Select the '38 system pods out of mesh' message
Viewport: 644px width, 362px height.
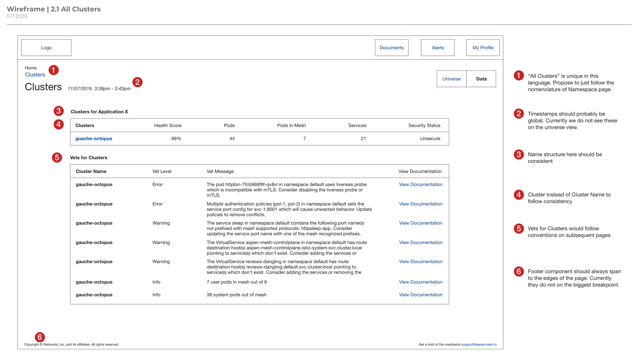pyautogui.click(x=236, y=295)
